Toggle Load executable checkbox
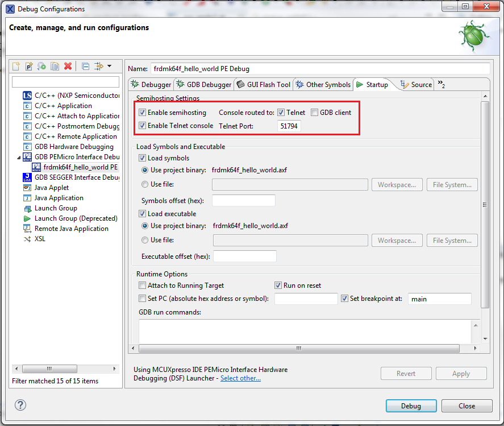 point(143,214)
